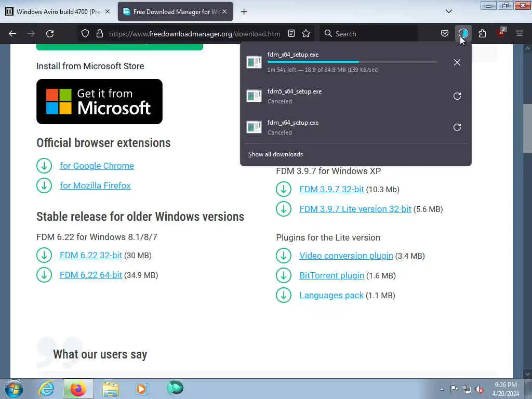Toggle the downloads panel toolbar icon
This screenshot has width=532, height=399.
click(463, 34)
